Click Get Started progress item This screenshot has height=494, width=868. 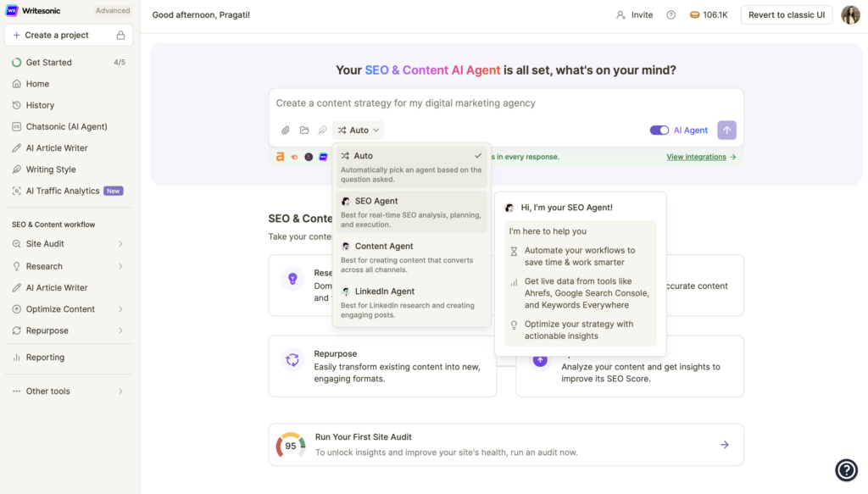(x=69, y=63)
